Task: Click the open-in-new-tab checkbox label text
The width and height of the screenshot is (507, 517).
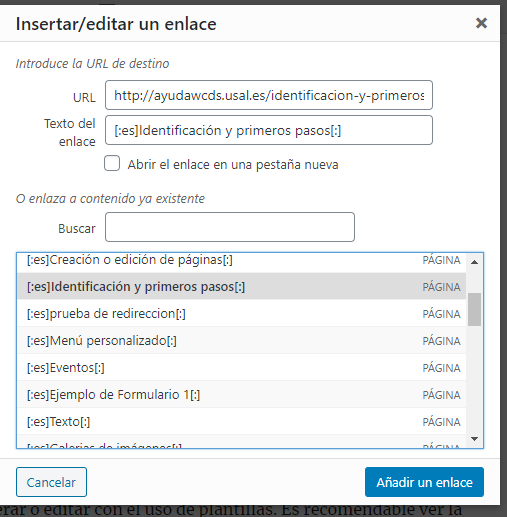Action: pos(233,164)
